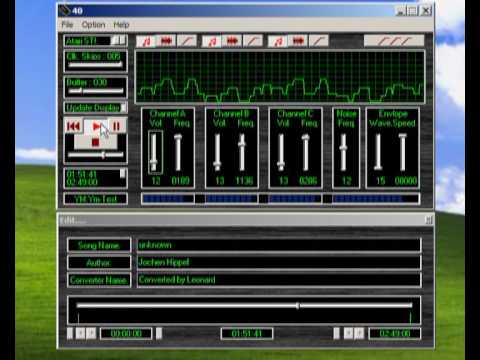Screen dimensions: 480x360
Task: Click the triple envelope curves button
Action: click(x=394, y=41)
